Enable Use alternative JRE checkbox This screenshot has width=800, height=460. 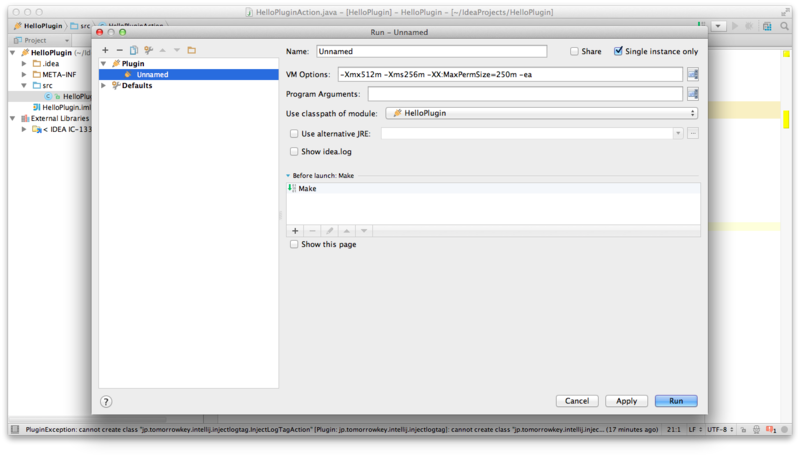(294, 134)
